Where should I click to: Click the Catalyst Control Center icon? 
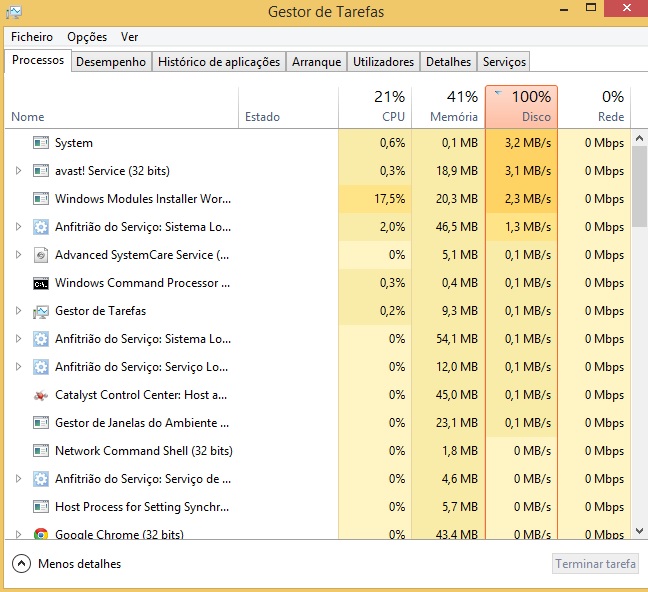[x=41, y=396]
